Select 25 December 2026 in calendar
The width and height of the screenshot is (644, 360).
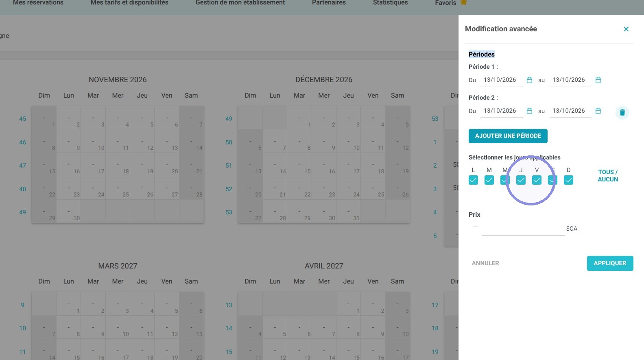pyautogui.click(x=373, y=188)
